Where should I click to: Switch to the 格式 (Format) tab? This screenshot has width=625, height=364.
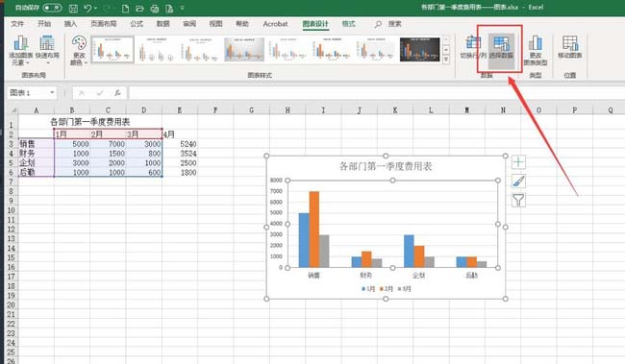pyautogui.click(x=348, y=24)
